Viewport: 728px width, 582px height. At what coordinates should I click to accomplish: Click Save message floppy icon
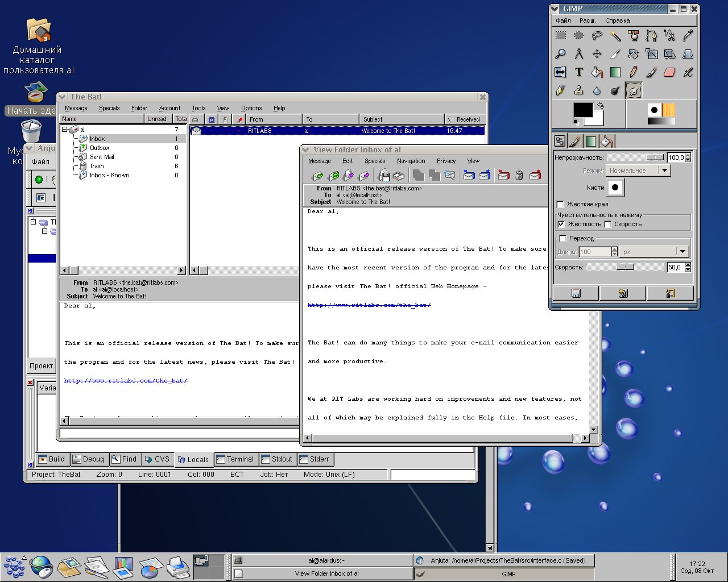click(x=384, y=176)
